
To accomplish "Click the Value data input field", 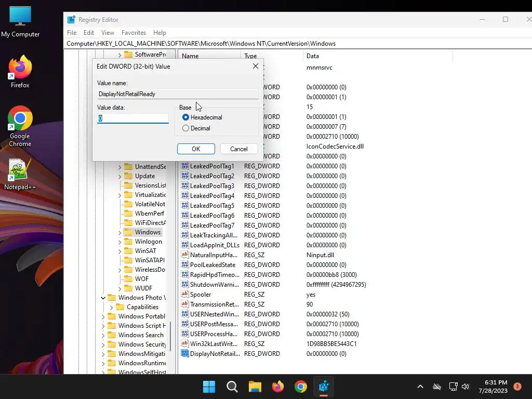I will tap(132, 118).
